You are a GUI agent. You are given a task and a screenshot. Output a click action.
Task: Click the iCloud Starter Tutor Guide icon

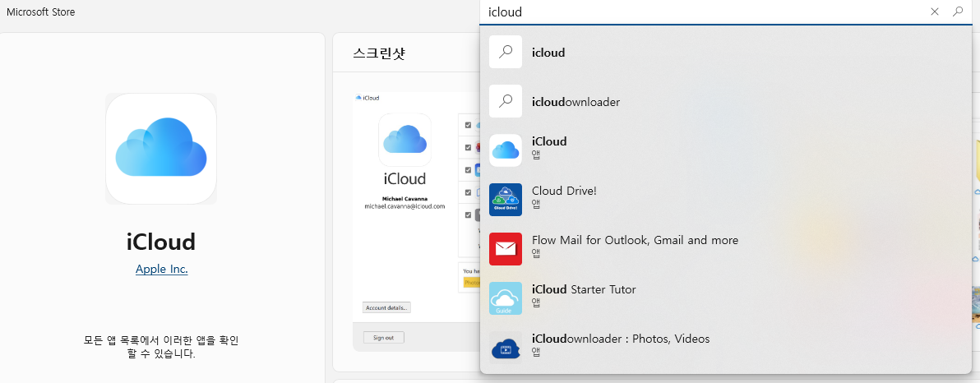click(x=506, y=298)
